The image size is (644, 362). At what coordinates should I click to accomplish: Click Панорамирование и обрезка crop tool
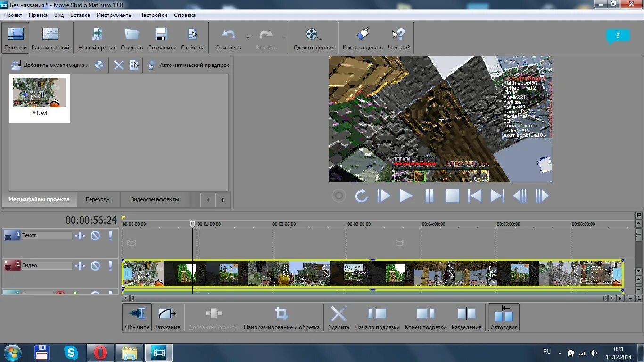coord(281,318)
